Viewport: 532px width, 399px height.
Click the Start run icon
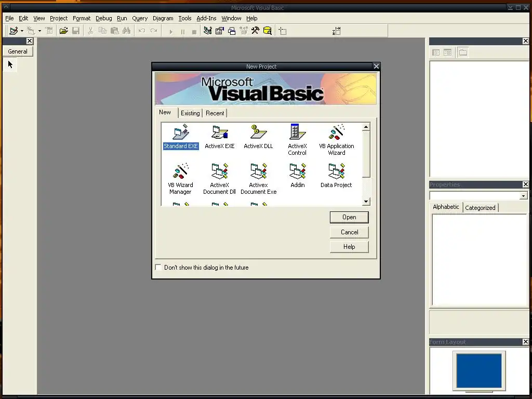(x=171, y=32)
